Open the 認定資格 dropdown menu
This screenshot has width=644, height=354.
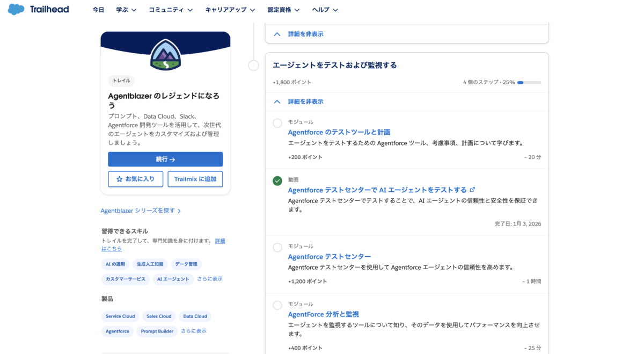283,10
